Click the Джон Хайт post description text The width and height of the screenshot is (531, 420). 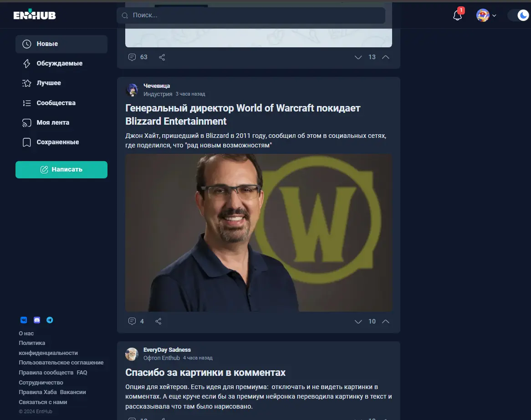click(x=255, y=141)
